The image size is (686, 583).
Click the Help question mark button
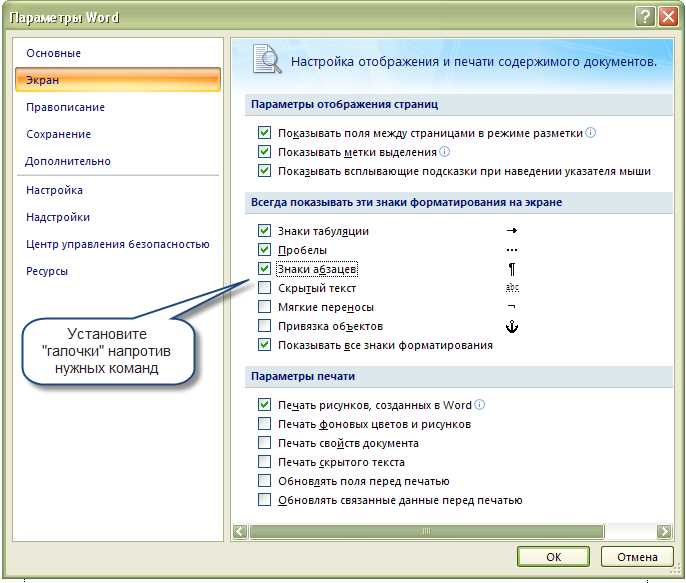coord(645,17)
